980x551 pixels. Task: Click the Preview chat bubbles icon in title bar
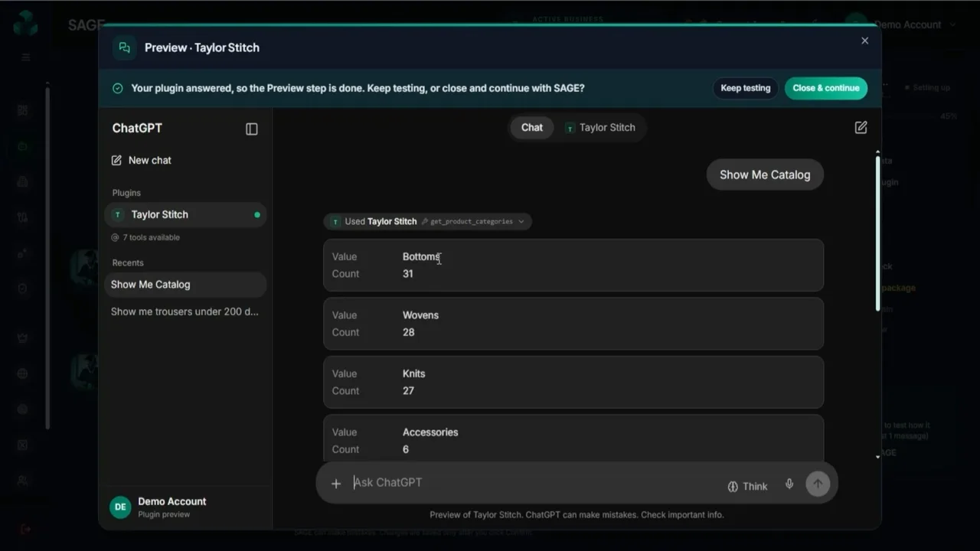[124, 47]
